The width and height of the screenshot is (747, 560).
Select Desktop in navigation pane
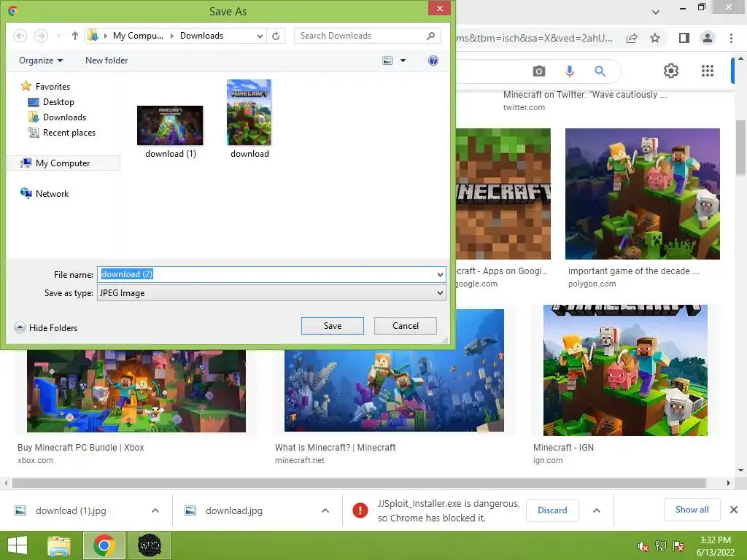pos(51,102)
